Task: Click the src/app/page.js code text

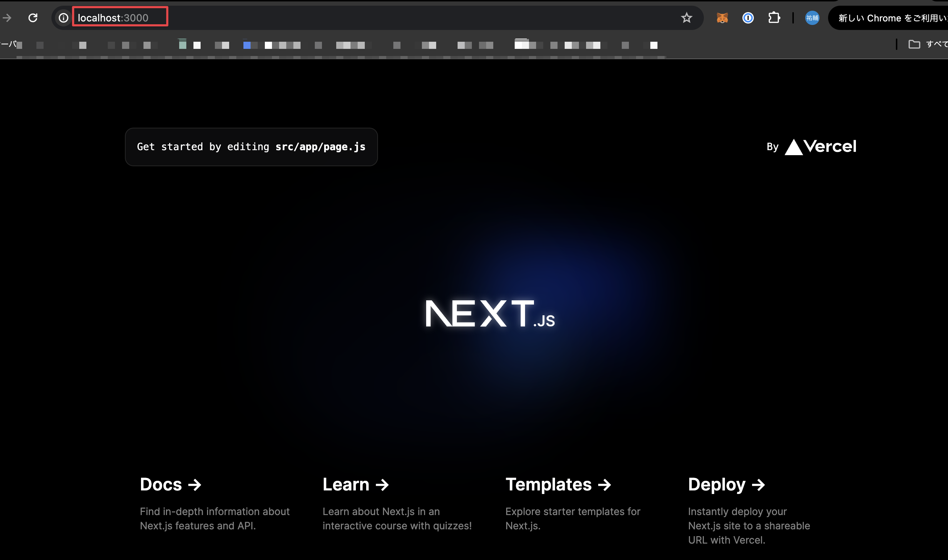Action: tap(320, 147)
